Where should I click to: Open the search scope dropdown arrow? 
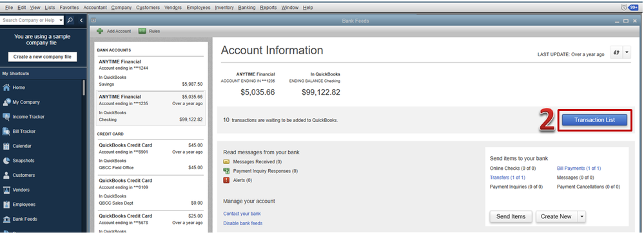[61, 20]
